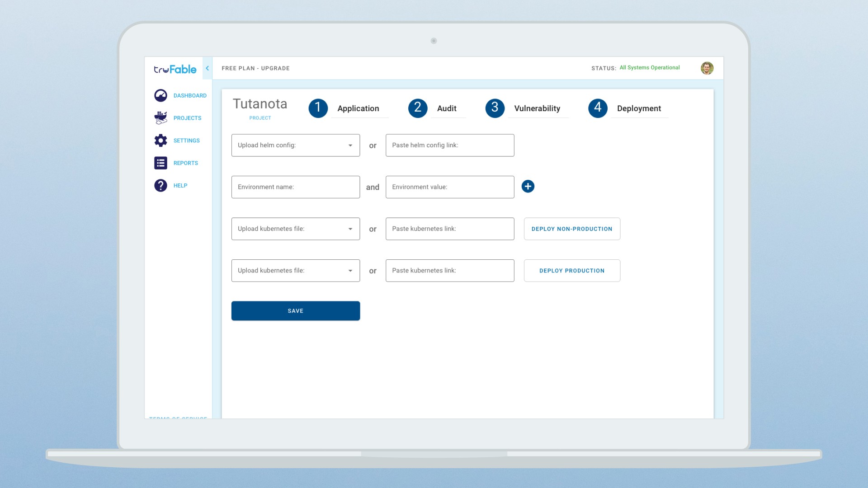Click the Deploy Non-Production button

click(x=572, y=229)
